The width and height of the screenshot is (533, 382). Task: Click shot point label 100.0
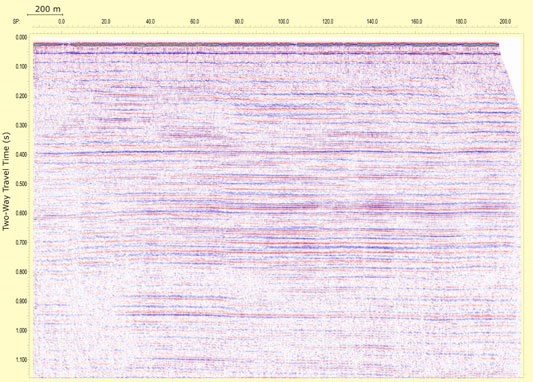point(283,22)
